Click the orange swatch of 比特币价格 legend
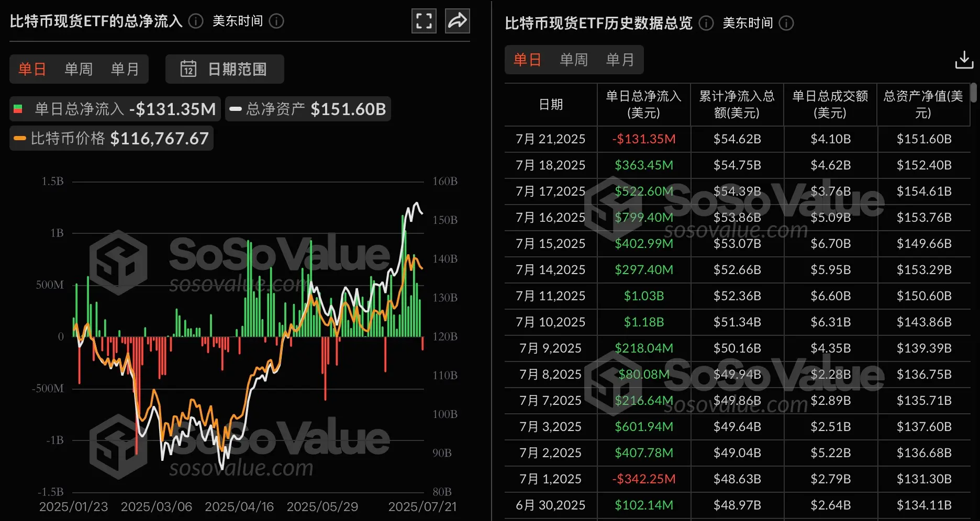The height and width of the screenshot is (521, 980). 20,138
